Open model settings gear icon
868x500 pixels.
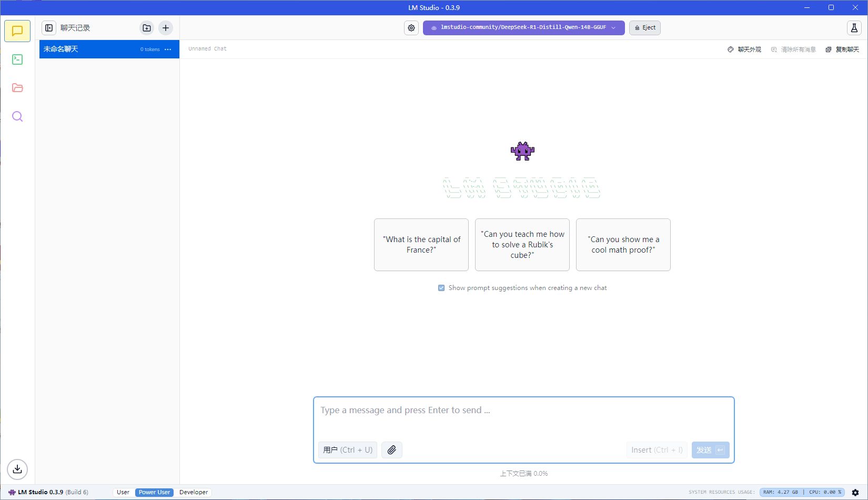411,28
